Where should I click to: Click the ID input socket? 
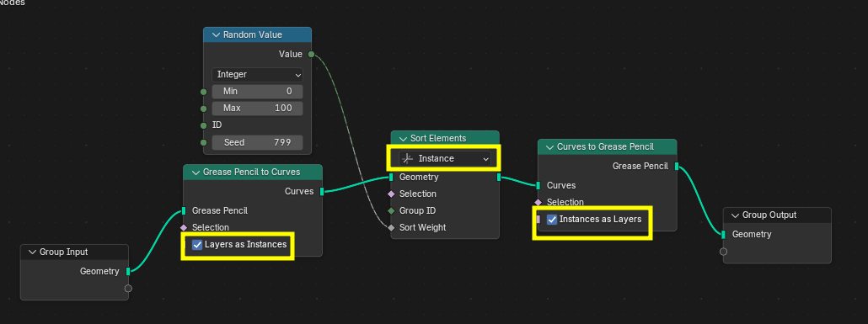(x=204, y=125)
